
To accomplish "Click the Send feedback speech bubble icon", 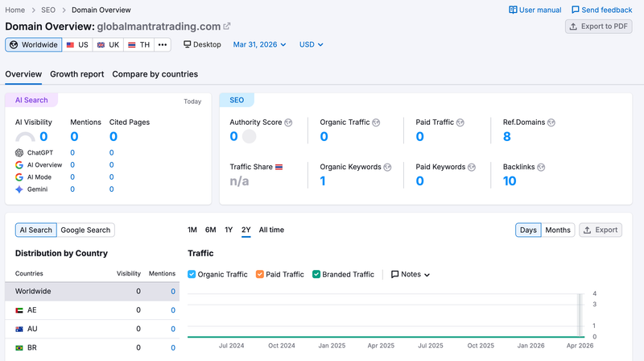I will (x=576, y=10).
